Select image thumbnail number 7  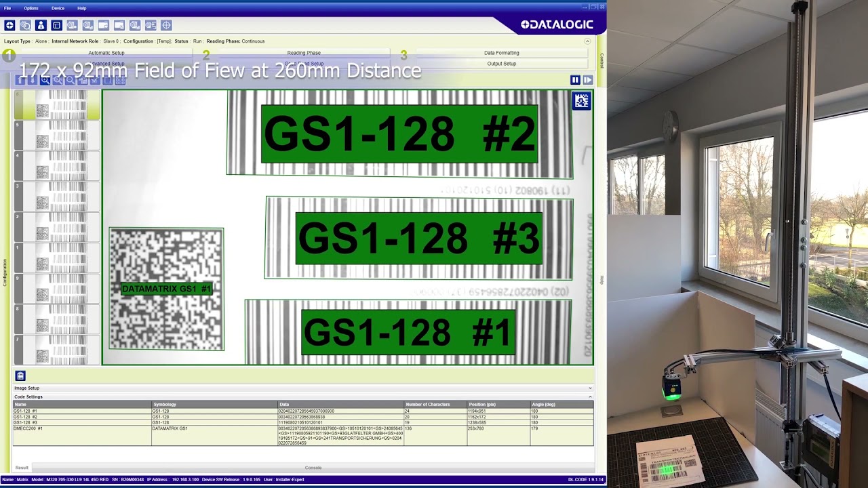click(57, 350)
